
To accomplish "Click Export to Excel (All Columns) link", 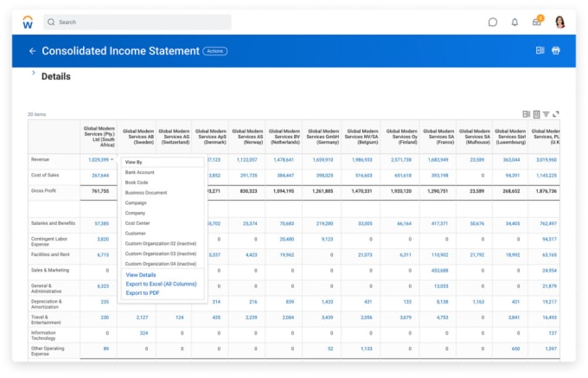I will (x=161, y=284).
